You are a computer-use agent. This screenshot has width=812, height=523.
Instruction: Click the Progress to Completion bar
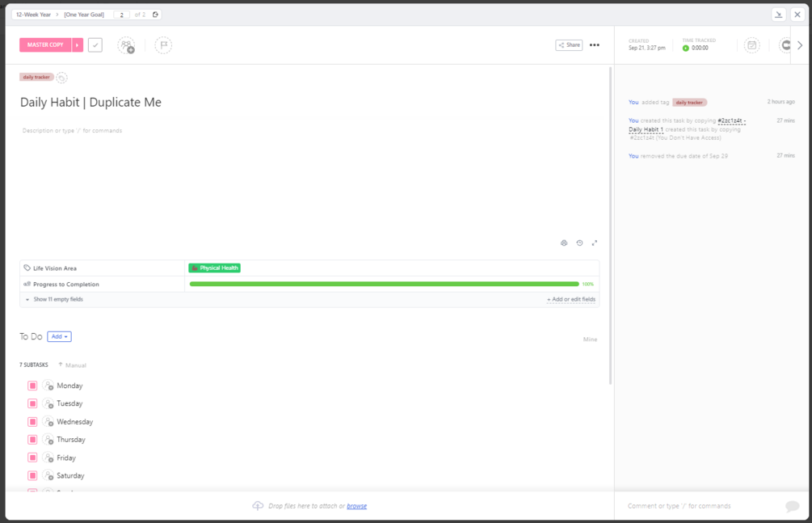click(x=385, y=284)
